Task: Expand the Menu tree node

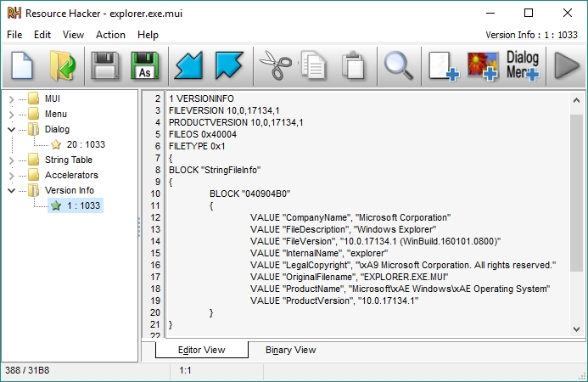Action: pyautogui.click(x=11, y=115)
